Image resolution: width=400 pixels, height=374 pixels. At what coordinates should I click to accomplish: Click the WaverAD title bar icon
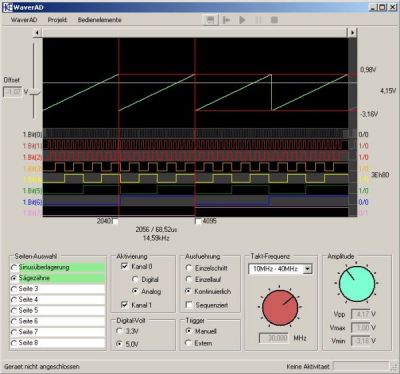[7, 7]
